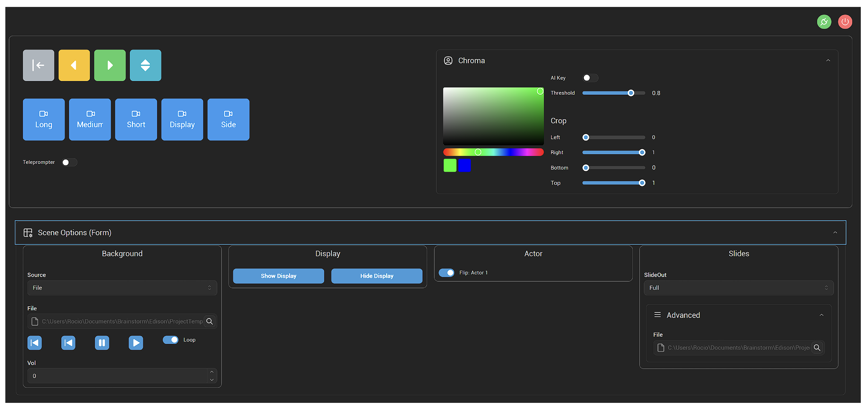The image size is (868, 409).
Task: Open the SlideOut dropdown set to Full
Action: click(738, 288)
